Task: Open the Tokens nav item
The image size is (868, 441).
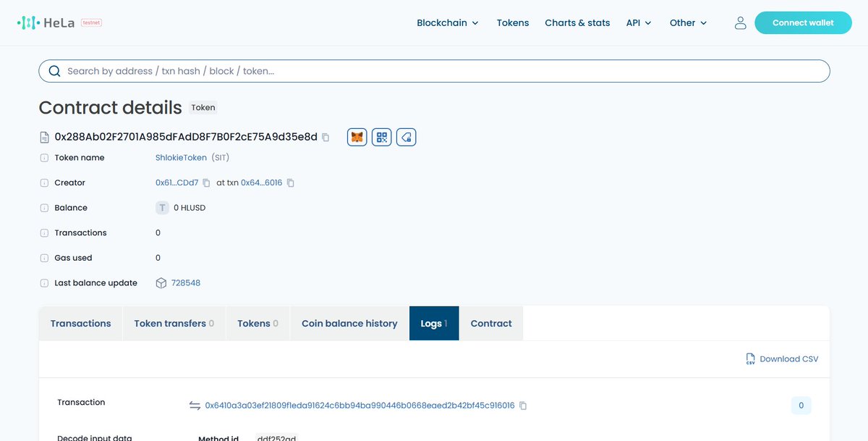Action: [x=513, y=23]
